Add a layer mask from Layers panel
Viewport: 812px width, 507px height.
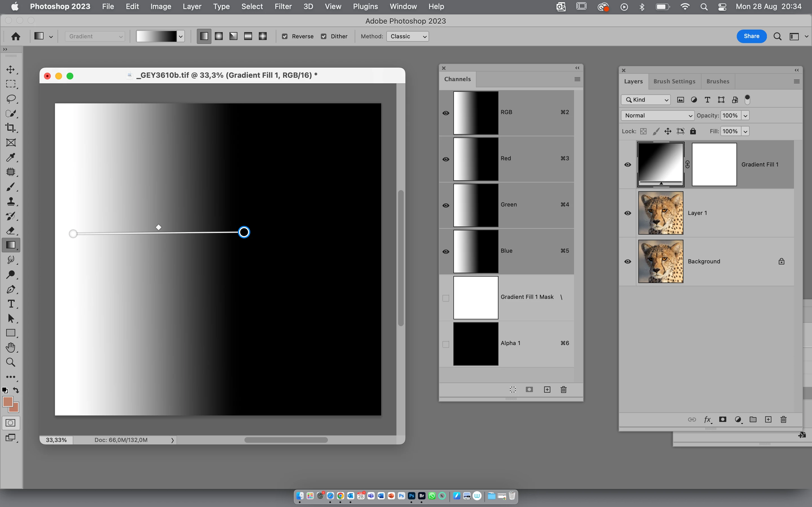(723, 419)
